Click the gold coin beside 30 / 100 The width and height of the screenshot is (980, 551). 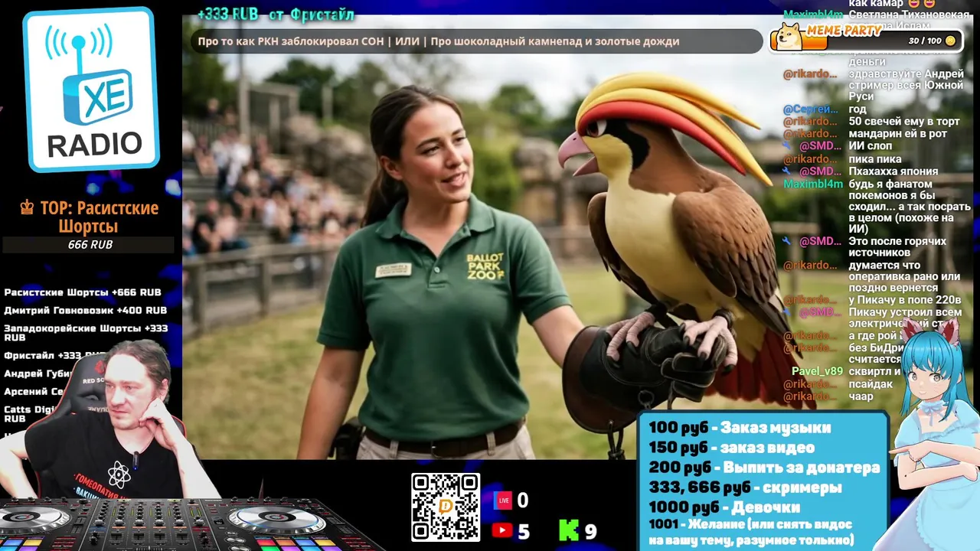(x=950, y=41)
